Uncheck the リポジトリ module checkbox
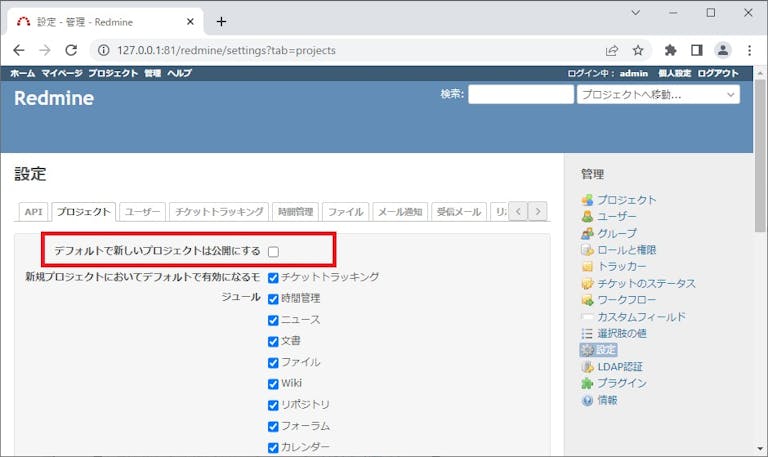Viewport: 768px width, 457px height. tap(273, 405)
